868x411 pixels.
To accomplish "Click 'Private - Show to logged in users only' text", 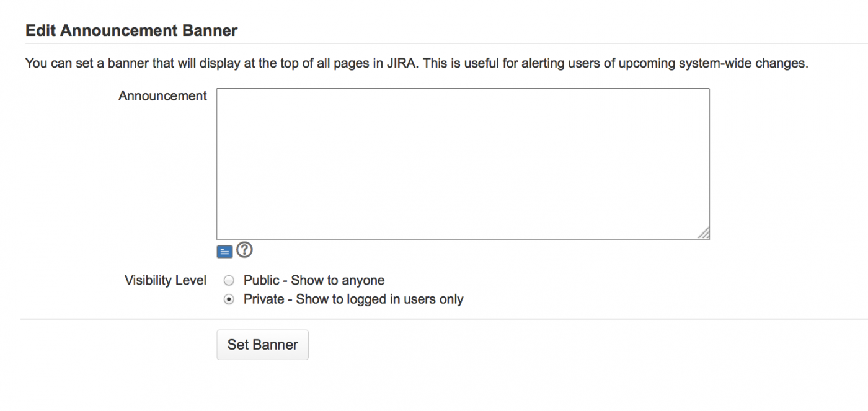I will (x=353, y=299).
